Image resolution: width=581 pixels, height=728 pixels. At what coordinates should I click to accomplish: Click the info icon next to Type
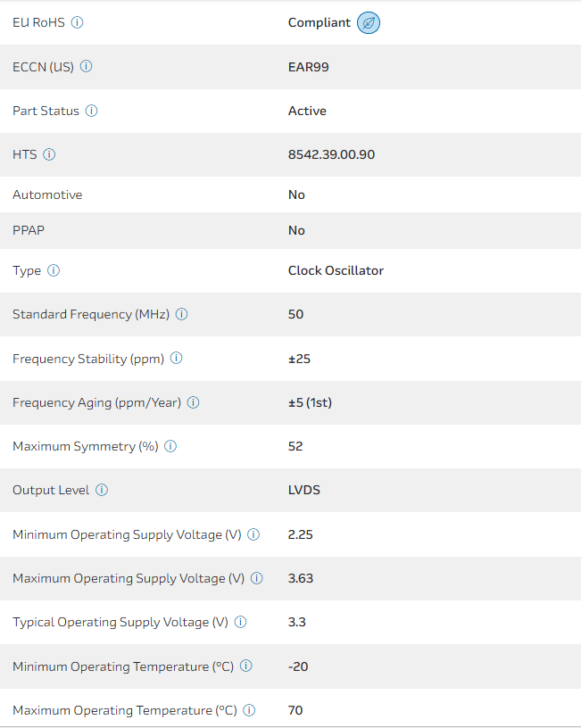(54, 270)
